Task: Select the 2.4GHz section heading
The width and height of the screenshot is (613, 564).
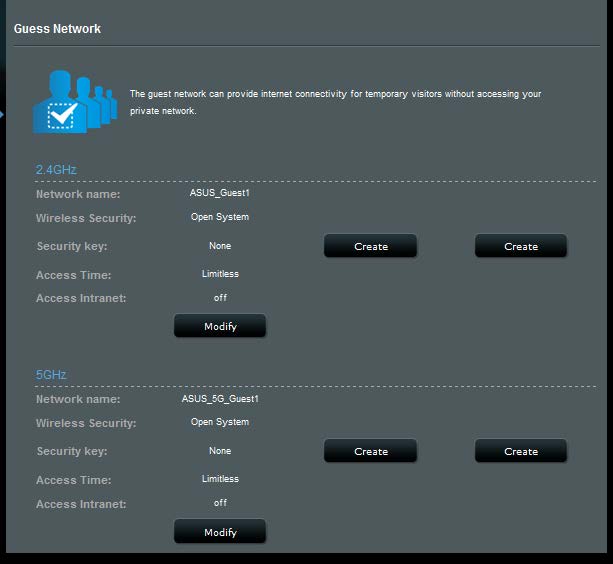Action: (x=56, y=170)
